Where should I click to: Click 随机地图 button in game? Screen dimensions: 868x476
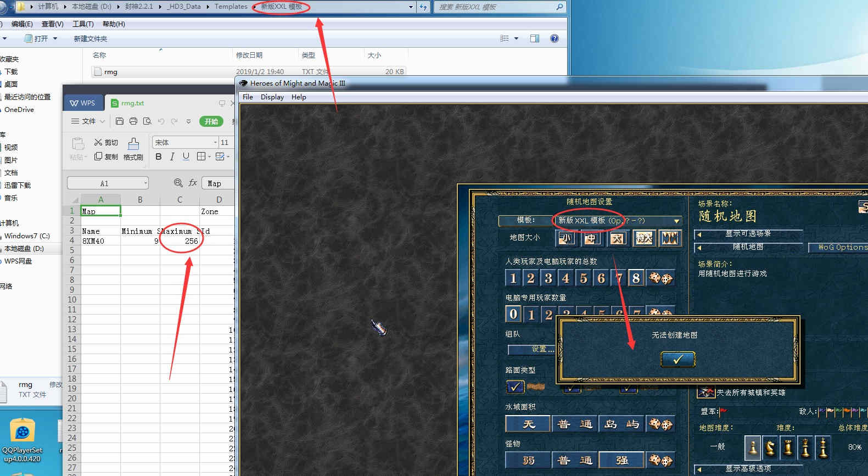748,247
